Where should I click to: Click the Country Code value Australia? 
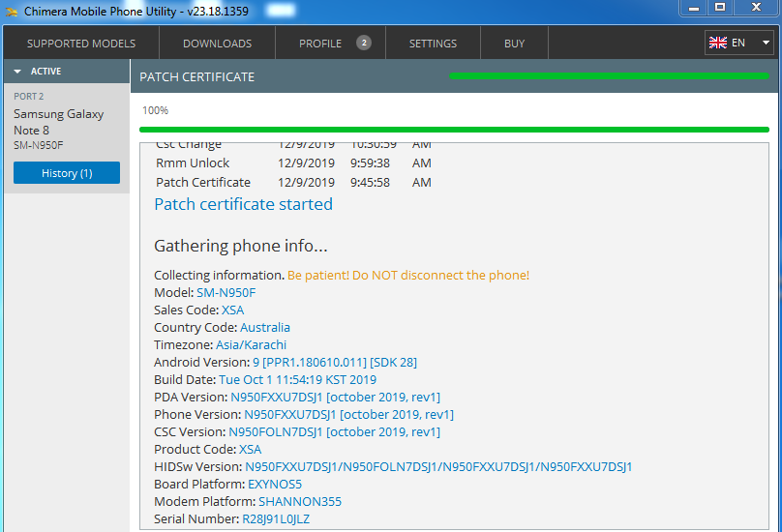(265, 328)
